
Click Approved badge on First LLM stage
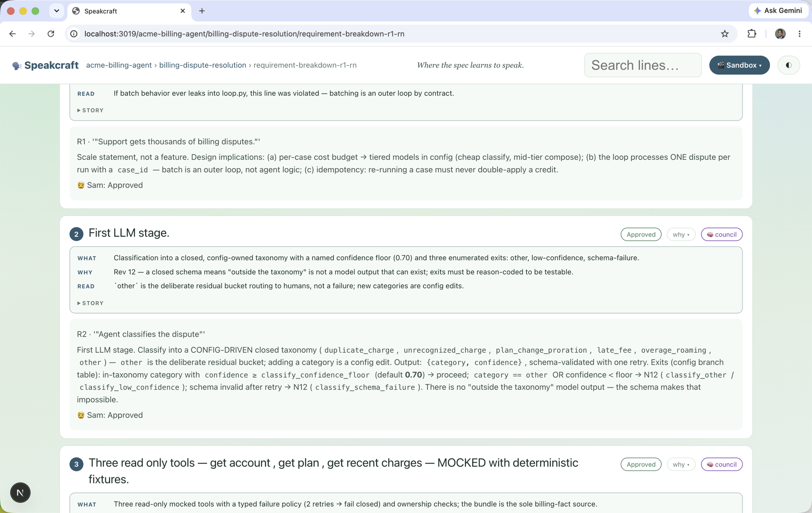click(641, 235)
